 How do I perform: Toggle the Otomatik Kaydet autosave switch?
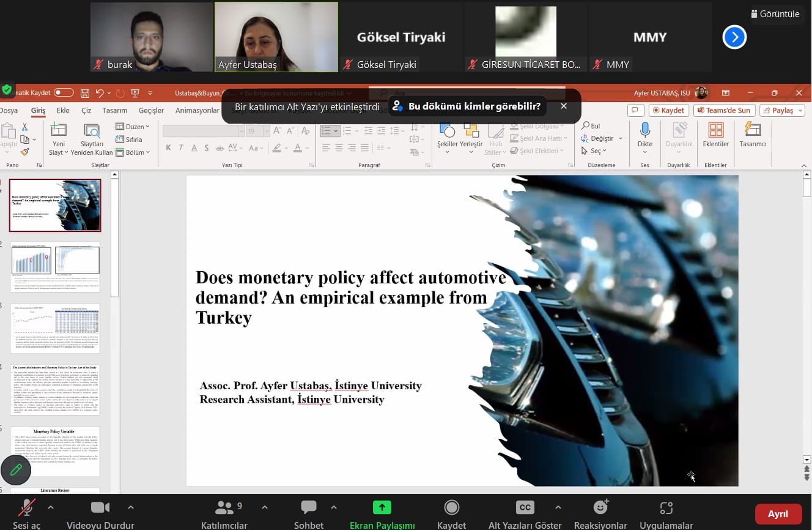click(64, 93)
